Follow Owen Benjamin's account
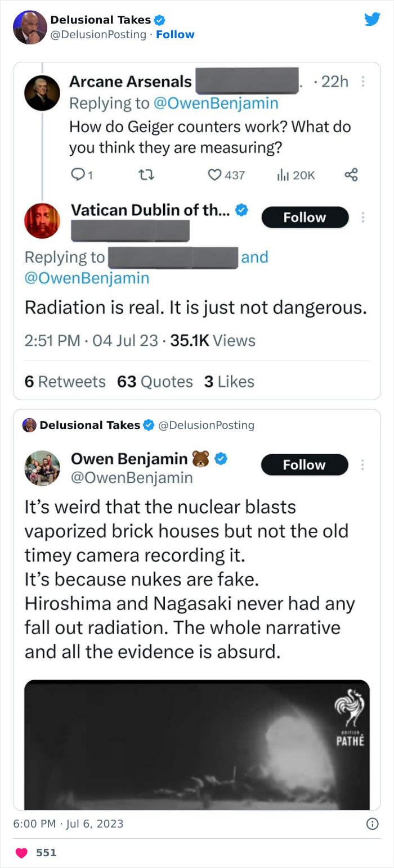Screen dimensions: 394x868 tap(304, 464)
